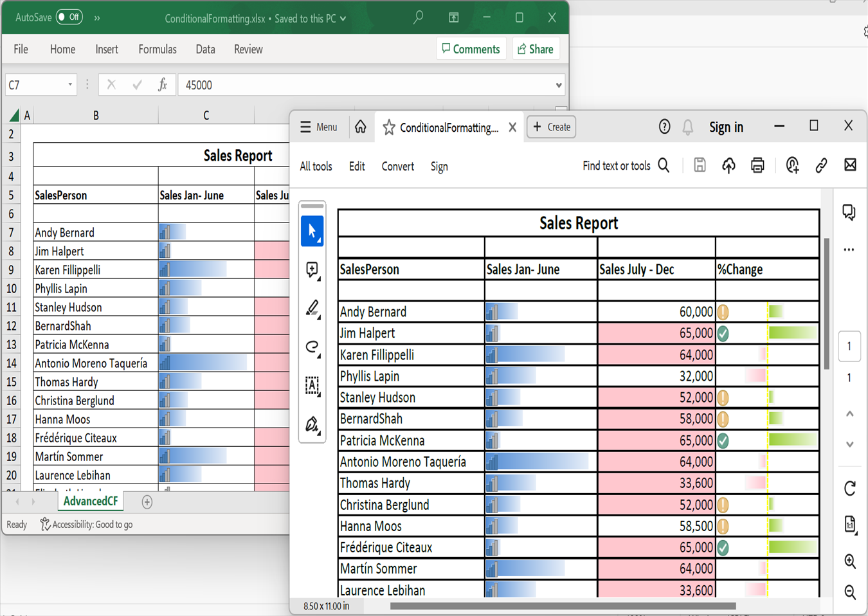Screen dimensions: 868x616
Task: Click the print icon in Acrobat
Action: (757, 166)
